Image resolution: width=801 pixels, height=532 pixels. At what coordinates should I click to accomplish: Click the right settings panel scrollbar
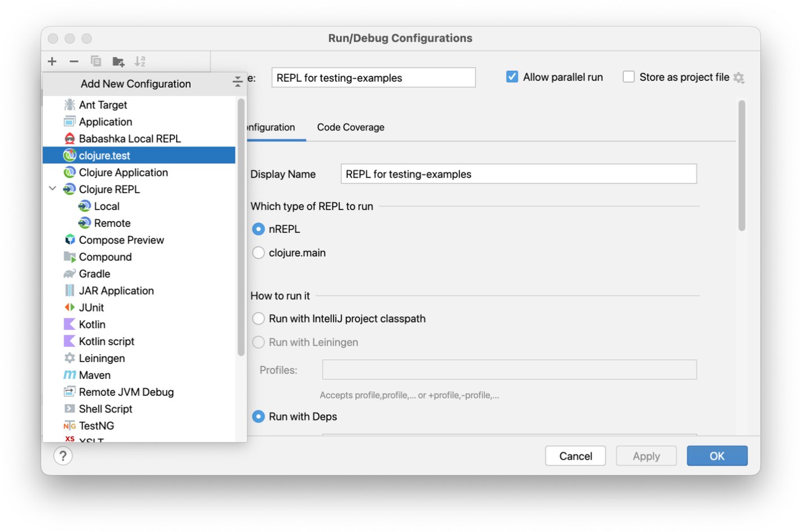[x=742, y=166]
